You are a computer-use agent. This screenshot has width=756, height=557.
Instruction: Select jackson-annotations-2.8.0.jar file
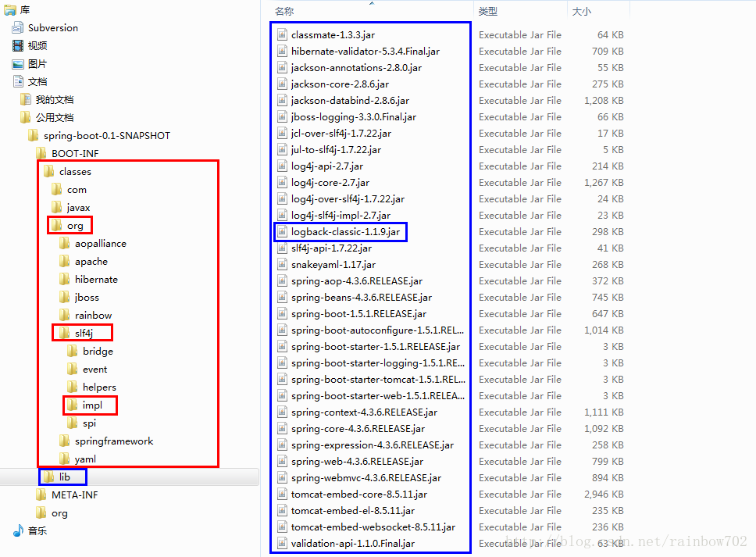click(x=356, y=67)
